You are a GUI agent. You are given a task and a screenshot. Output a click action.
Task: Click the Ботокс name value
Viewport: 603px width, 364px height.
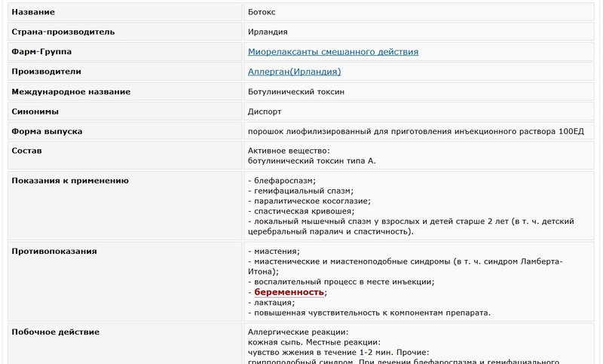point(264,12)
